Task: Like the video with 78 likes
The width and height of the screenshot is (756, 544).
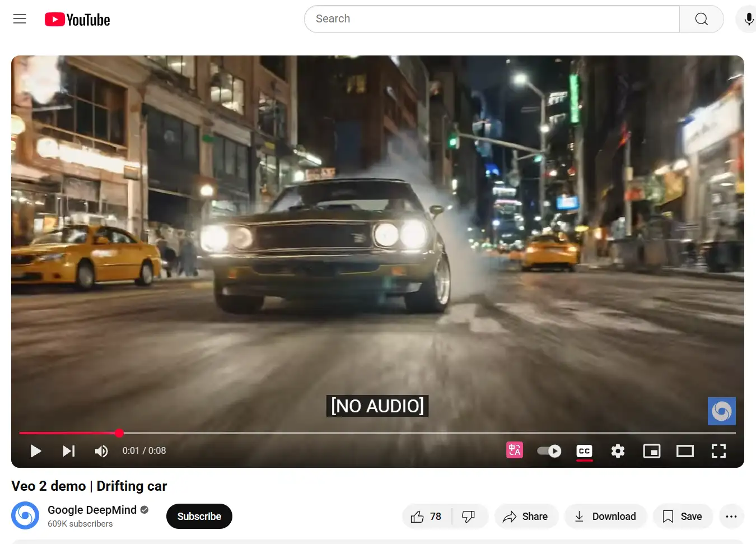Action: coord(427,517)
